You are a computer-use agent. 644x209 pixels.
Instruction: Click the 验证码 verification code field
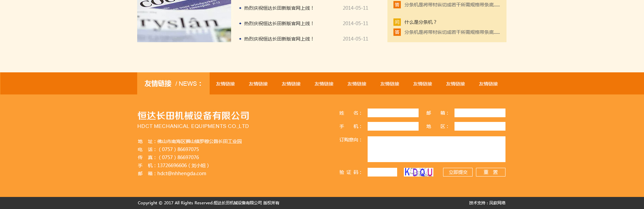[x=382, y=172]
